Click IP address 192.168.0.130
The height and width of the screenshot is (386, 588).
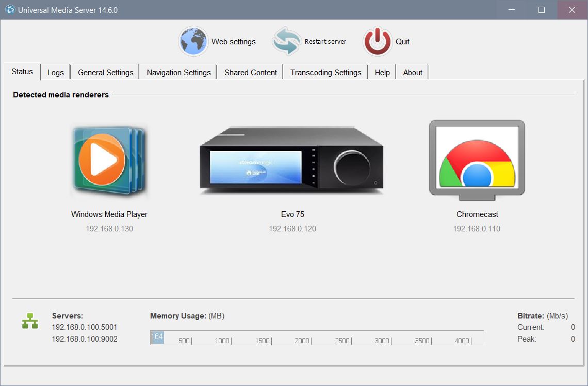109,229
